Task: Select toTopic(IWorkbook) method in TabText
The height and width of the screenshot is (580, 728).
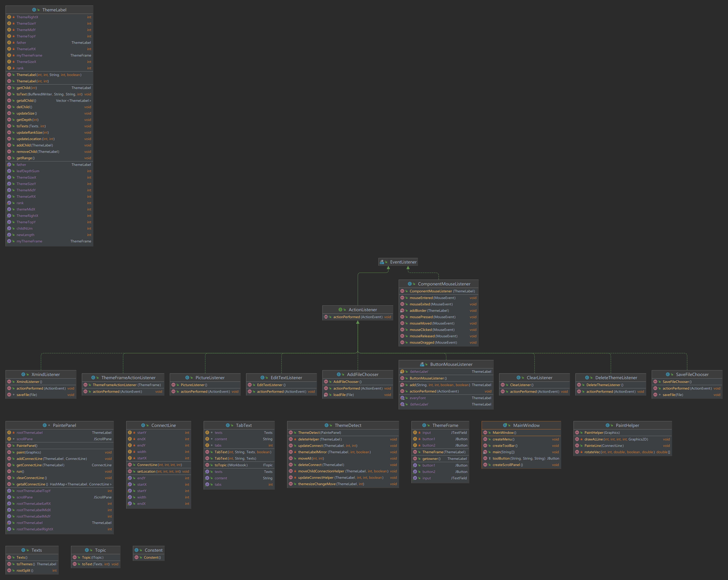Action: [x=231, y=465]
